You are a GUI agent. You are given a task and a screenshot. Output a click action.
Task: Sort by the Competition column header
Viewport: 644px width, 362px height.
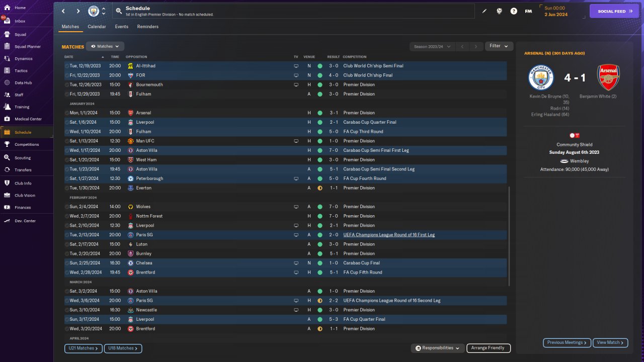(355, 57)
